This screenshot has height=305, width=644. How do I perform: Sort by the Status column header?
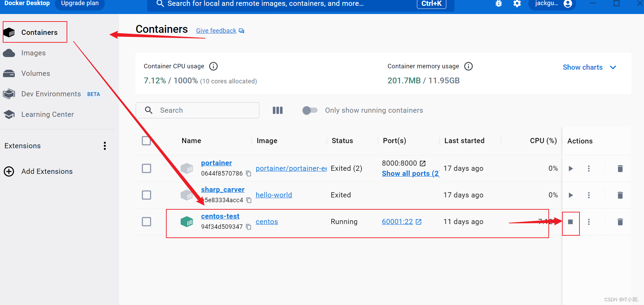coord(342,141)
